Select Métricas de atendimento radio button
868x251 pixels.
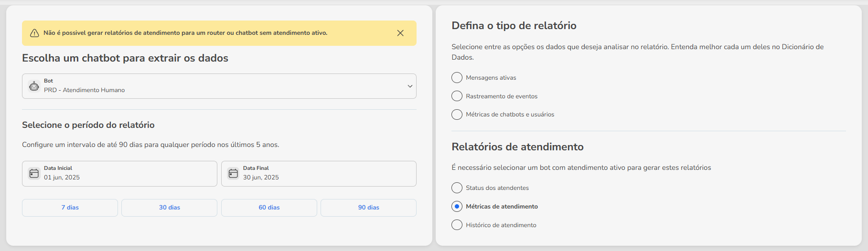[x=457, y=207]
